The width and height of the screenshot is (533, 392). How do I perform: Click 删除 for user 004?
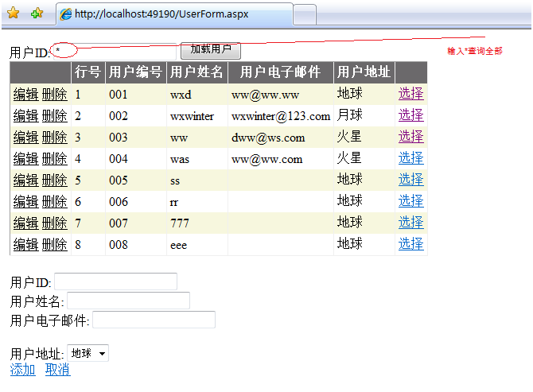tap(55, 159)
